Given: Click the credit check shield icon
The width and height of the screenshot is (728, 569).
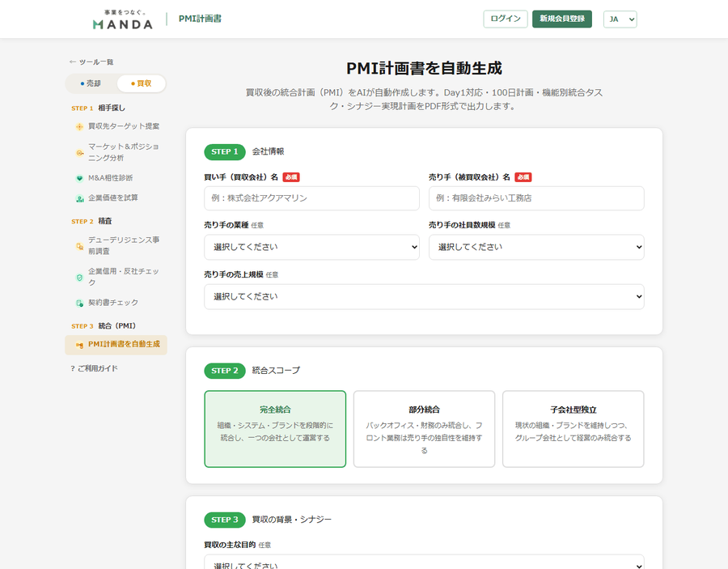Looking at the screenshot, I should click(x=79, y=278).
